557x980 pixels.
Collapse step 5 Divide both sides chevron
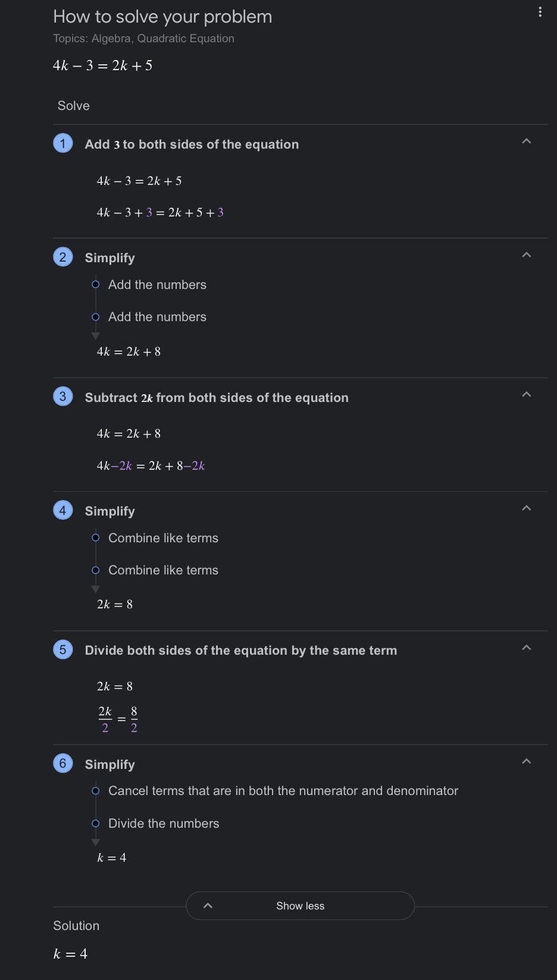point(526,648)
